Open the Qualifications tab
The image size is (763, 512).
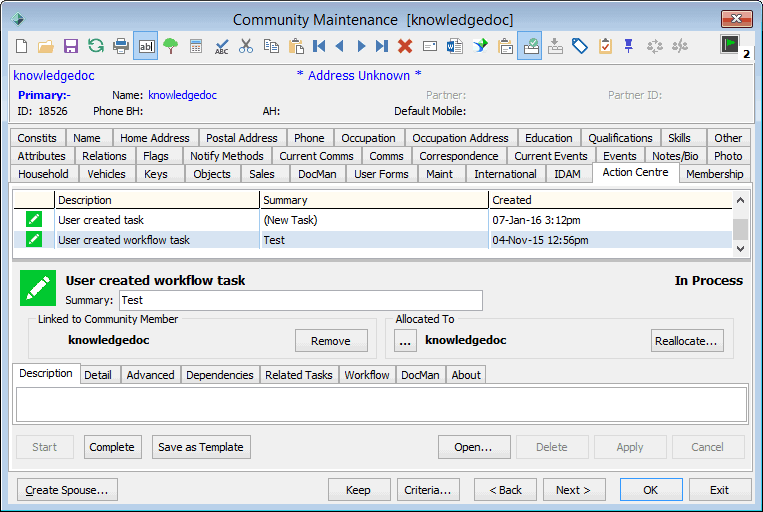click(620, 138)
